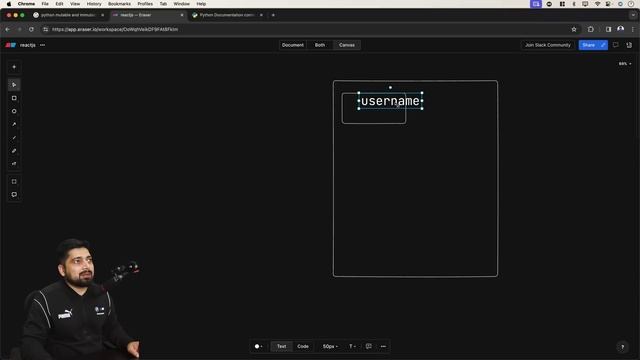Viewport: 640px width, 360px height.
Task: Open the version history icon at the far right
Action: click(629, 45)
